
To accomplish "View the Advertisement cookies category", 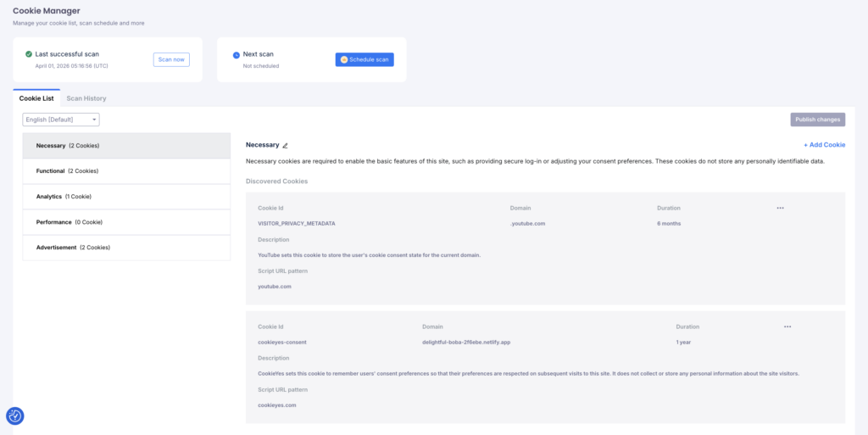I will click(x=126, y=248).
